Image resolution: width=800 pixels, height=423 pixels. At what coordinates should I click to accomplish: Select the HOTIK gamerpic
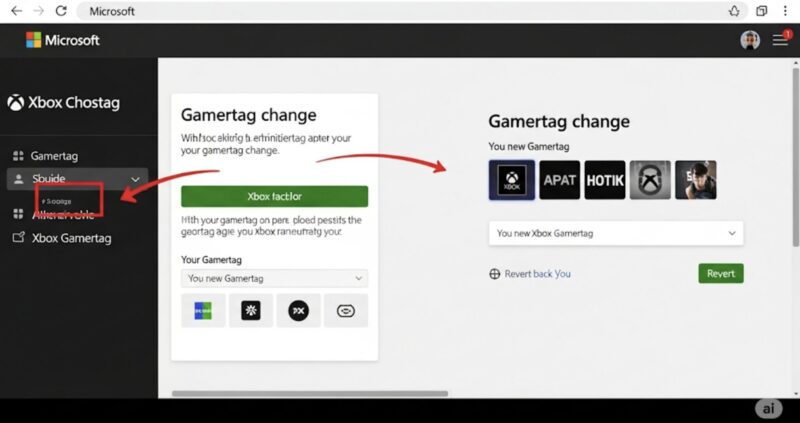pyautogui.click(x=605, y=180)
